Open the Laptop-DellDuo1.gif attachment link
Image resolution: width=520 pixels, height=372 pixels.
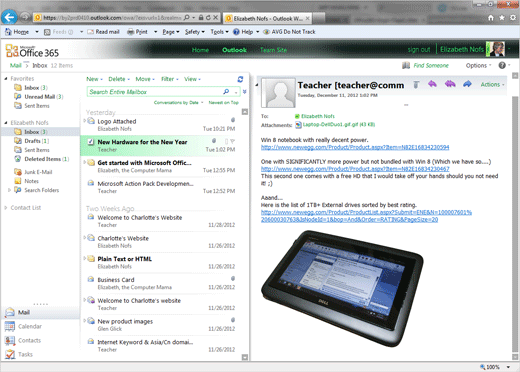(x=339, y=125)
